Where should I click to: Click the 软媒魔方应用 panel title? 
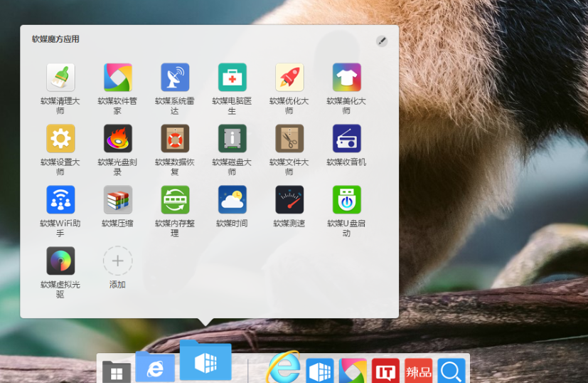55,39
